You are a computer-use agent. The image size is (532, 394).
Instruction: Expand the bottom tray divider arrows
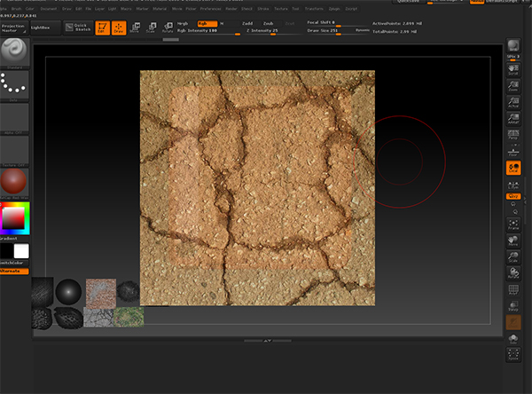point(266,340)
